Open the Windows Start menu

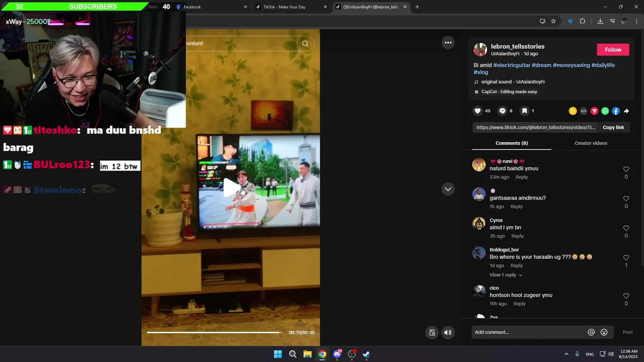click(x=278, y=354)
